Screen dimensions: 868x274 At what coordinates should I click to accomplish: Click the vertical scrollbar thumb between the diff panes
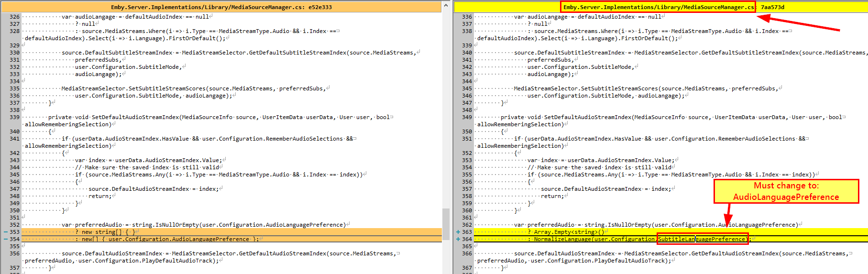[x=446, y=225]
